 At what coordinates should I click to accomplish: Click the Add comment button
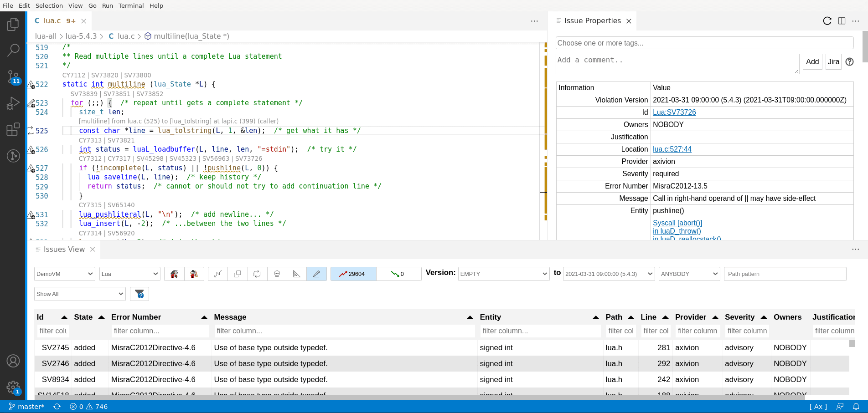(812, 62)
